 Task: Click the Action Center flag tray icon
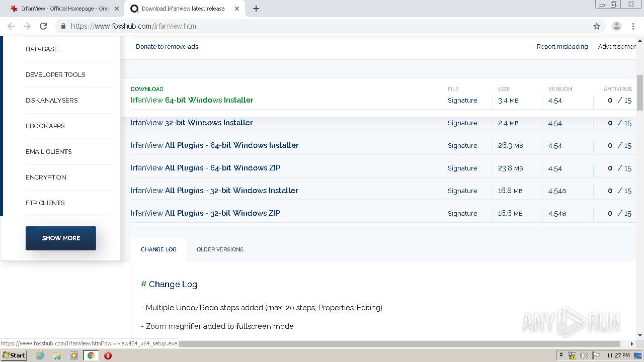(x=596, y=355)
